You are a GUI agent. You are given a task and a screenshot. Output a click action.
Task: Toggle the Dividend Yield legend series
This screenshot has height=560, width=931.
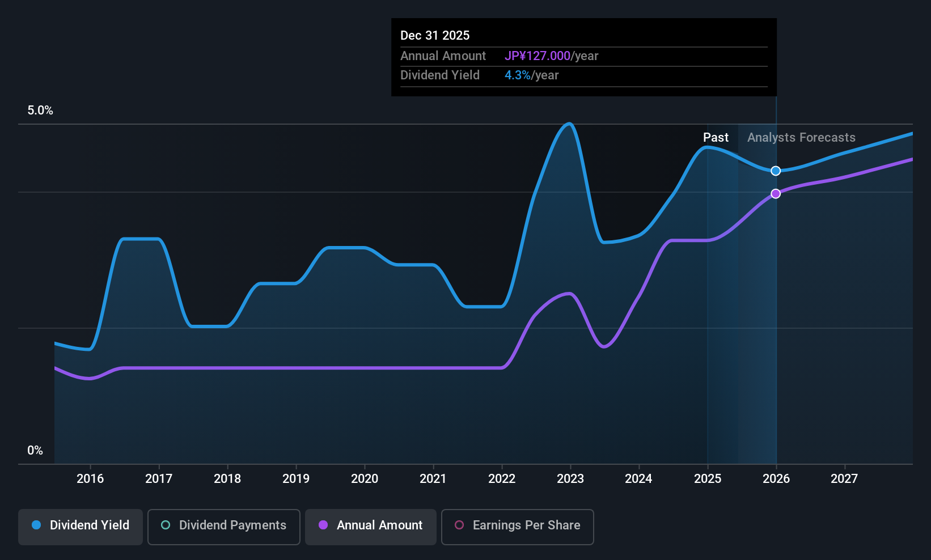(x=81, y=527)
